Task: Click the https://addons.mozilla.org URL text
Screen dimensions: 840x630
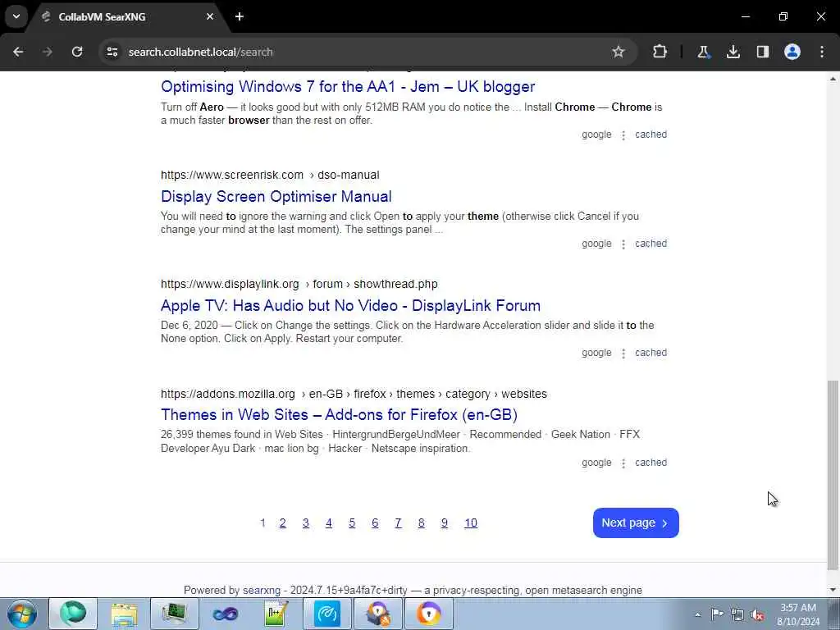Action: (228, 394)
